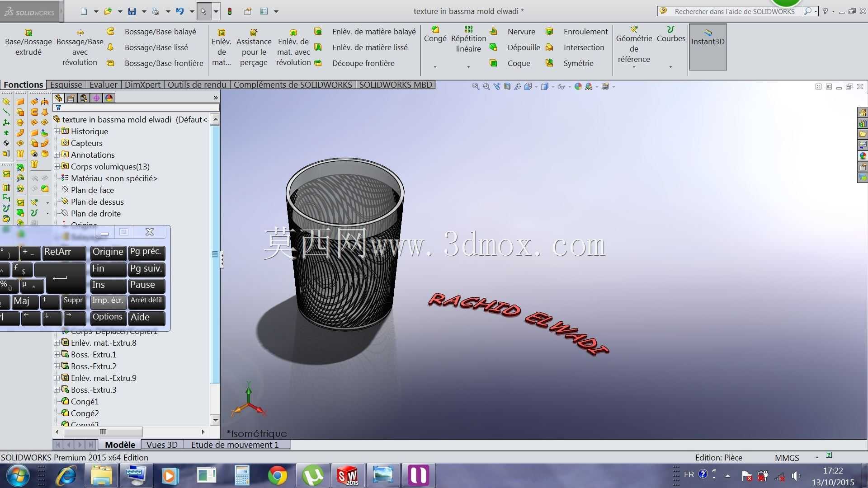Select Enlèv. de matière lissé

coord(361,47)
